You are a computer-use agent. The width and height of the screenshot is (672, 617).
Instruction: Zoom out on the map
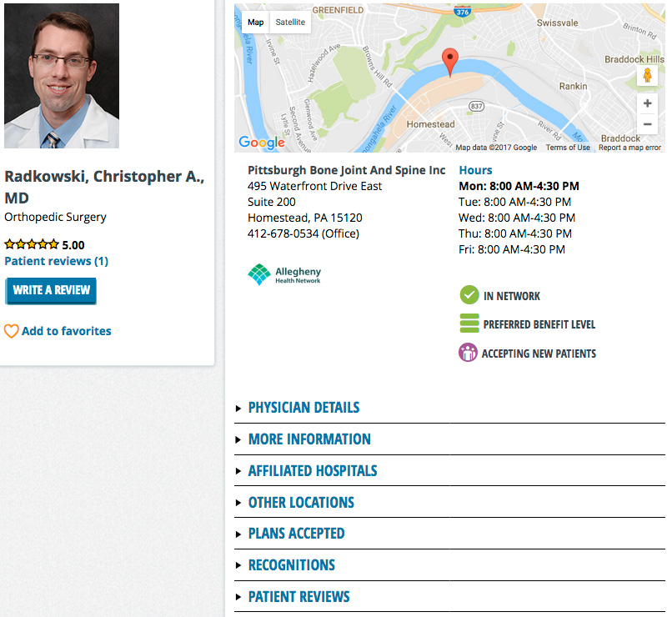647,124
